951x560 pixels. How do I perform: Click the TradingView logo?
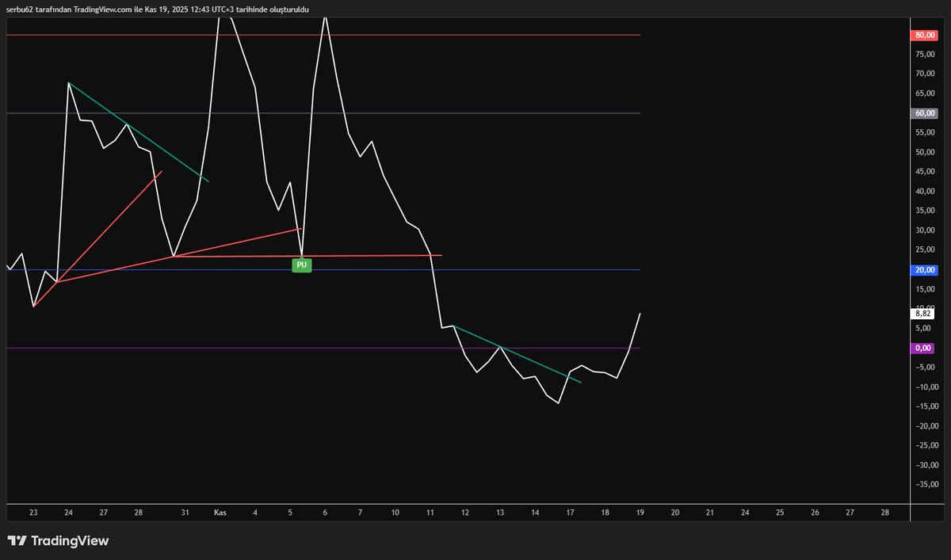tap(58, 541)
